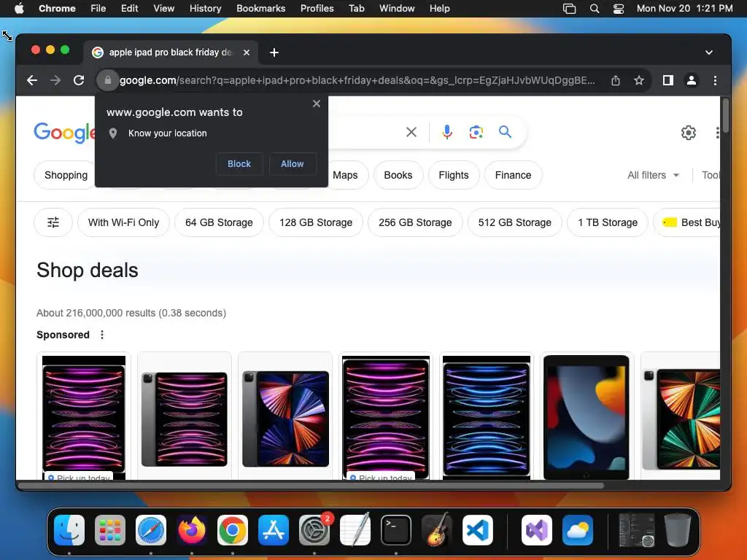
Task: Open Control Center in menu bar
Action: (619, 9)
